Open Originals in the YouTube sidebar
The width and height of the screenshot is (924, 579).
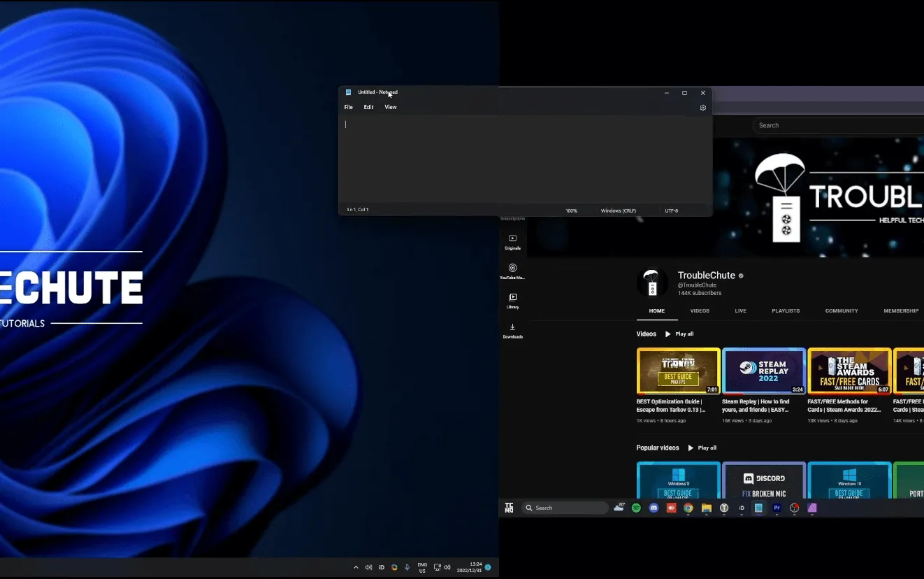pyautogui.click(x=512, y=242)
